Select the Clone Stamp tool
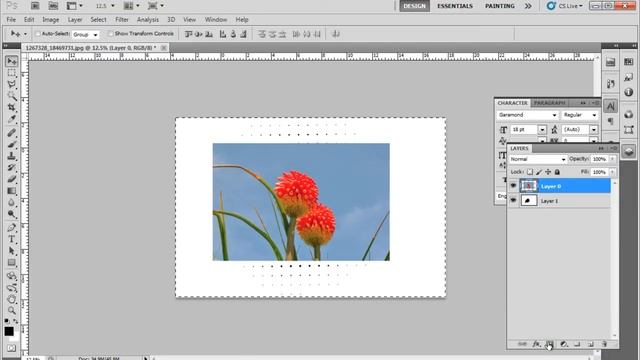The height and width of the screenshot is (360, 640). coord(11,156)
